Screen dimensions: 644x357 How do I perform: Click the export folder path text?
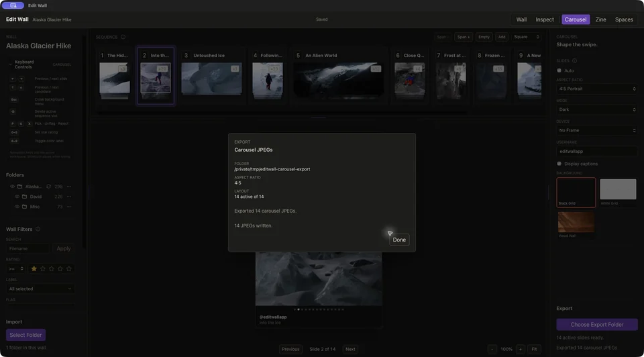tap(272, 169)
